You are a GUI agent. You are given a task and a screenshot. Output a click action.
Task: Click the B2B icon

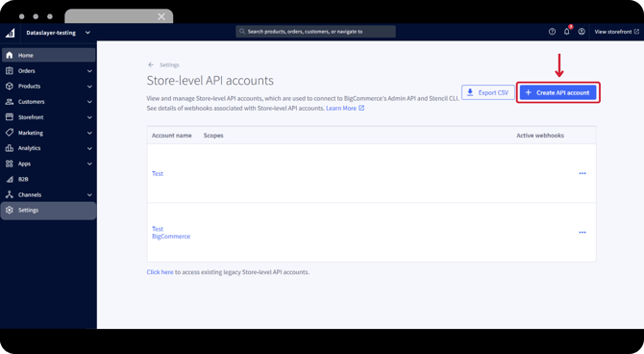click(10, 179)
